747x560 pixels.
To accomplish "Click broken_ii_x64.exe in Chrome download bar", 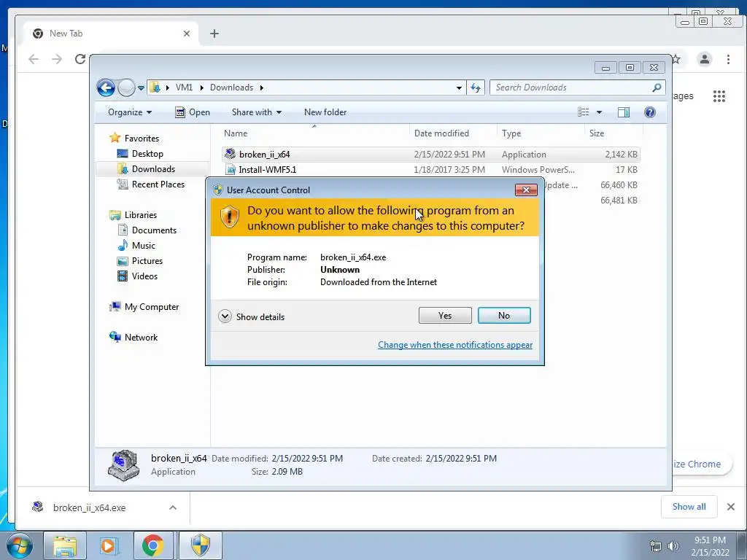I will coord(89,507).
